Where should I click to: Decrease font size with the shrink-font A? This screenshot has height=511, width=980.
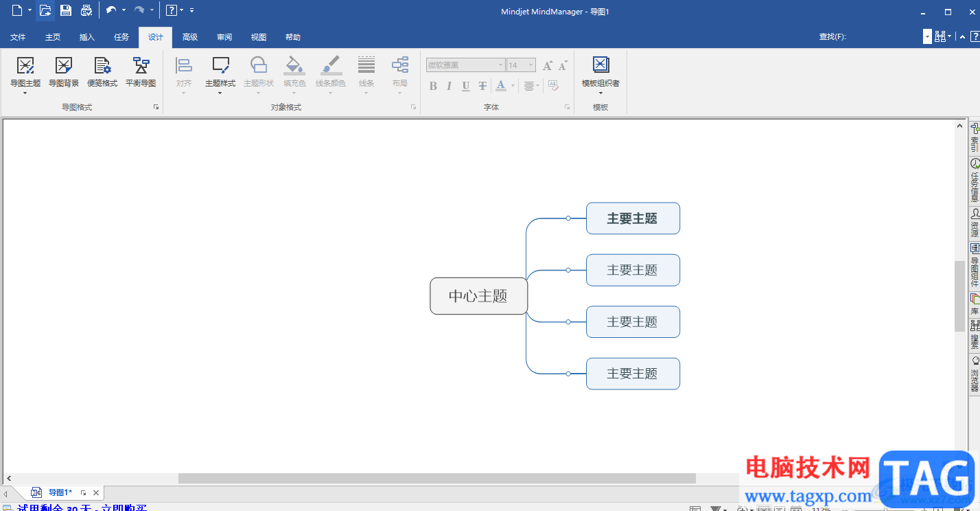563,65
